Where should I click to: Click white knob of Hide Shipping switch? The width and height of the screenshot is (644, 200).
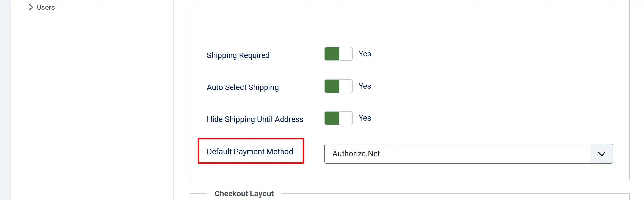pyautogui.click(x=346, y=118)
